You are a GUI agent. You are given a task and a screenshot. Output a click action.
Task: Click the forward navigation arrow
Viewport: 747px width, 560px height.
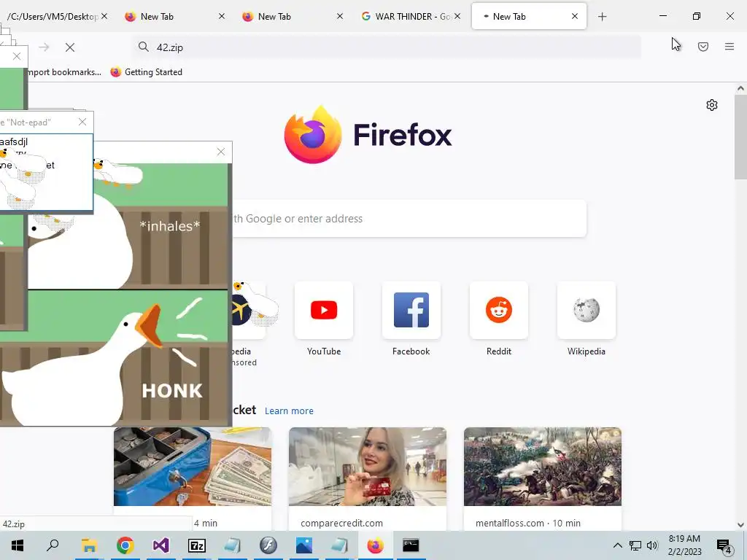[x=44, y=47]
